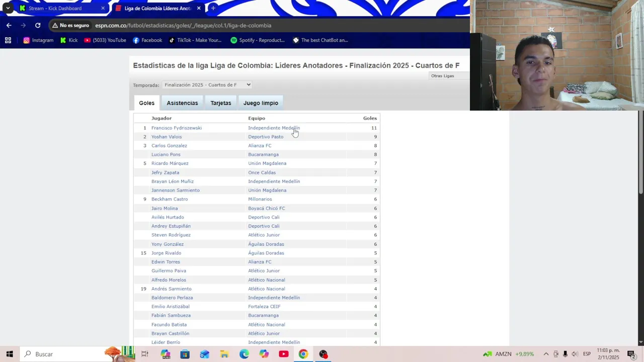The height and width of the screenshot is (362, 644).
Task: Click the Goles column header
Action: coord(370,118)
